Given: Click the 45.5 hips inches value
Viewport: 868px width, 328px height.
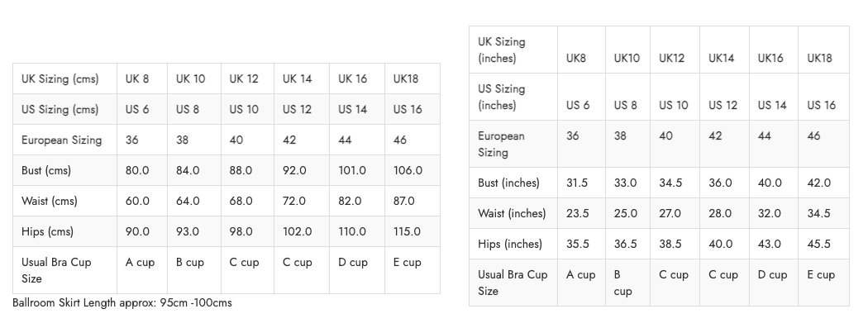Looking at the screenshot, I should (818, 244).
